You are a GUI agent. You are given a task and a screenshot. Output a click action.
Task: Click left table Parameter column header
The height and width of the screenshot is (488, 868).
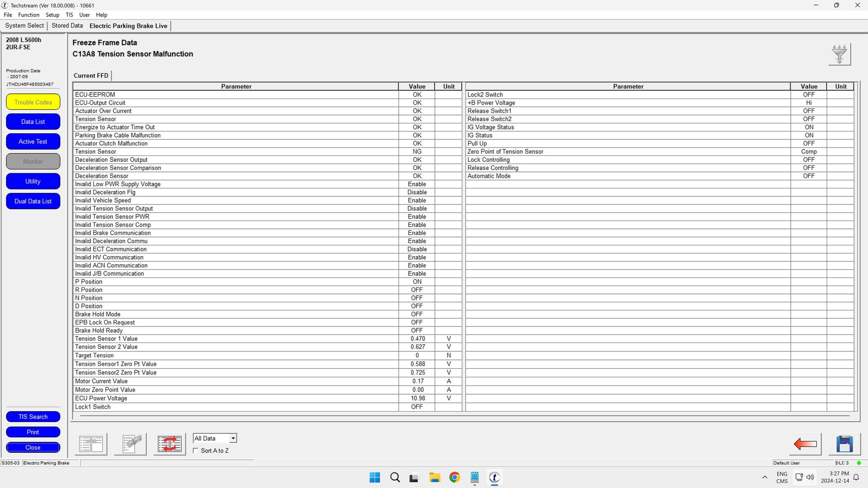pyautogui.click(x=236, y=86)
